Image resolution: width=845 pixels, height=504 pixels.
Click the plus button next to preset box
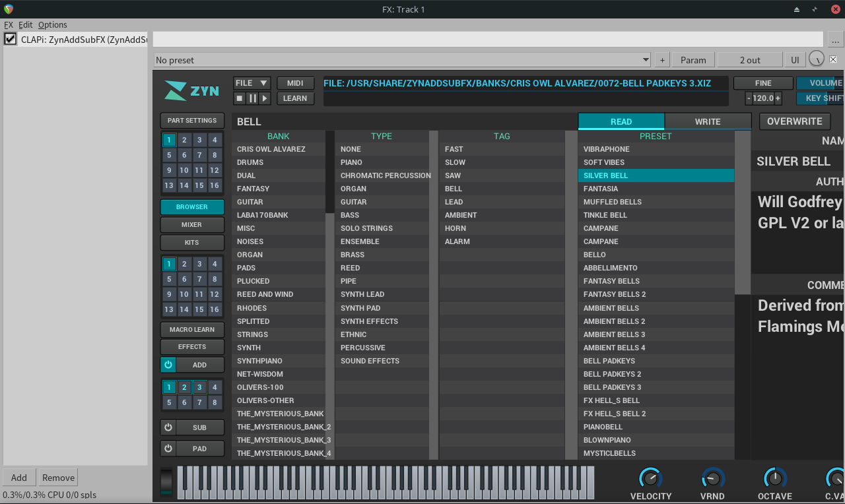(662, 60)
